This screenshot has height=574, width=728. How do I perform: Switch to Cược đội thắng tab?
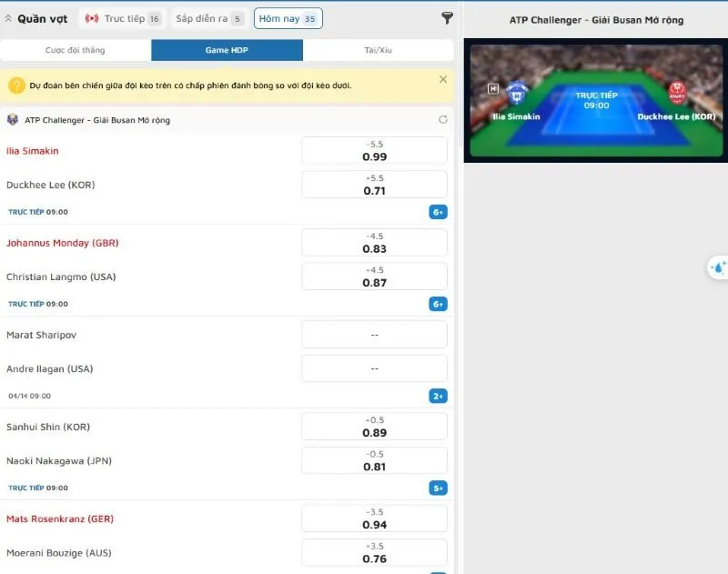75,51
